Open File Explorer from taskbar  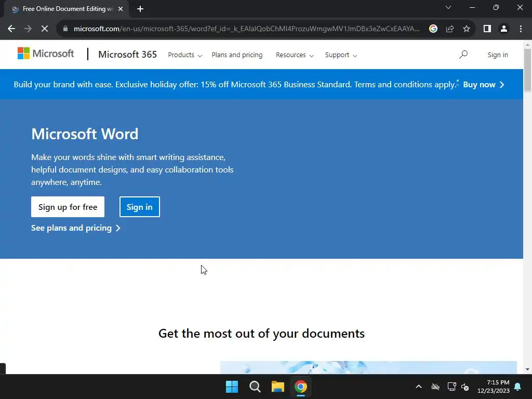tap(278, 387)
